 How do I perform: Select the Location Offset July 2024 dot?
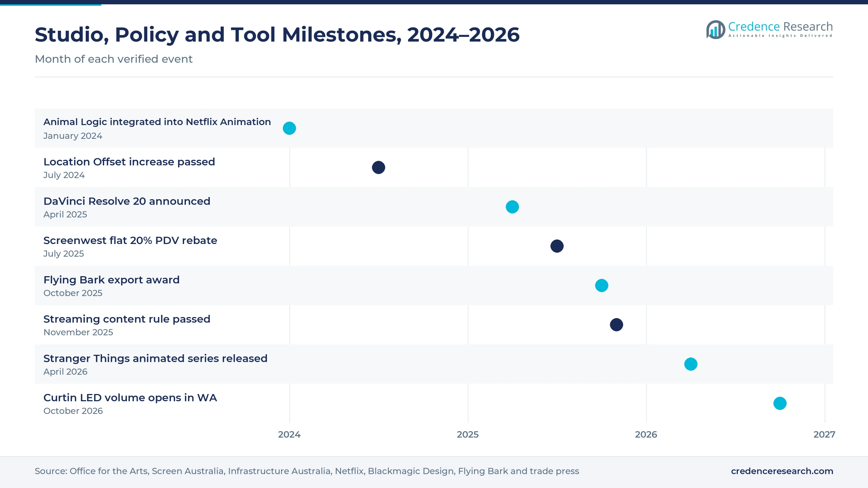point(379,167)
